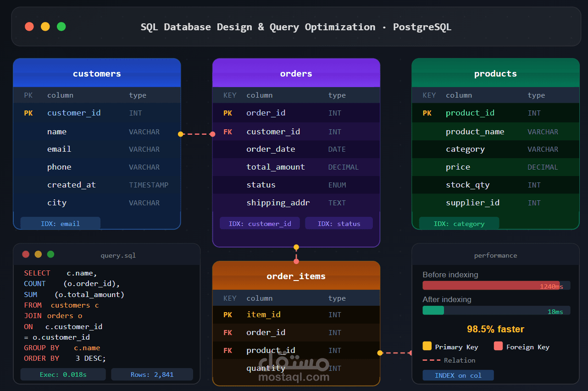Click the phone row in customers
588x391 pixels.
[97, 167]
